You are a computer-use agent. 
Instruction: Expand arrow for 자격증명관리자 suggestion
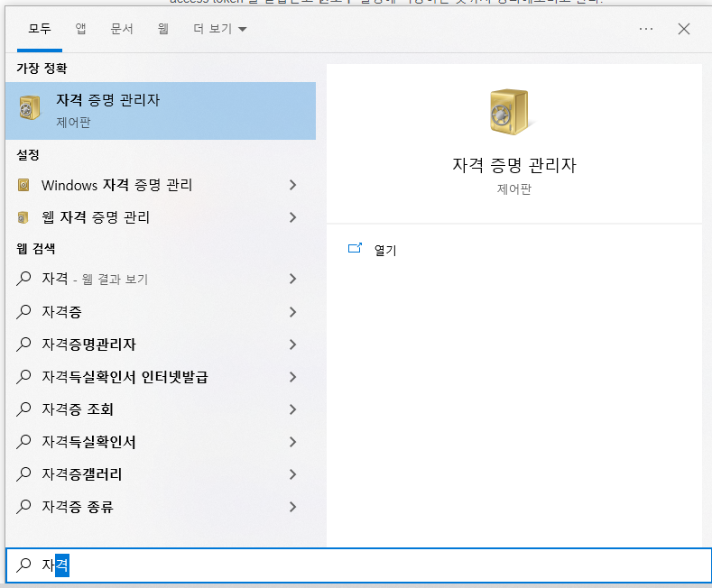293,345
